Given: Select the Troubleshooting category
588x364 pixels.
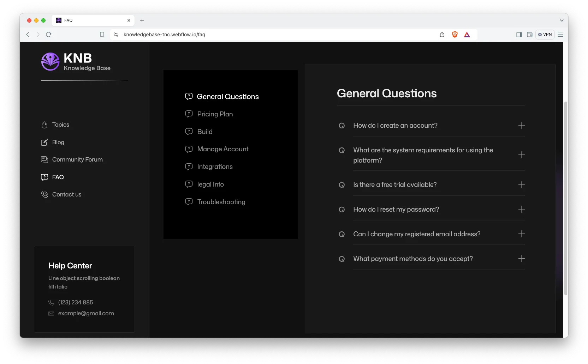Looking at the screenshot, I should pyautogui.click(x=221, y=202).
